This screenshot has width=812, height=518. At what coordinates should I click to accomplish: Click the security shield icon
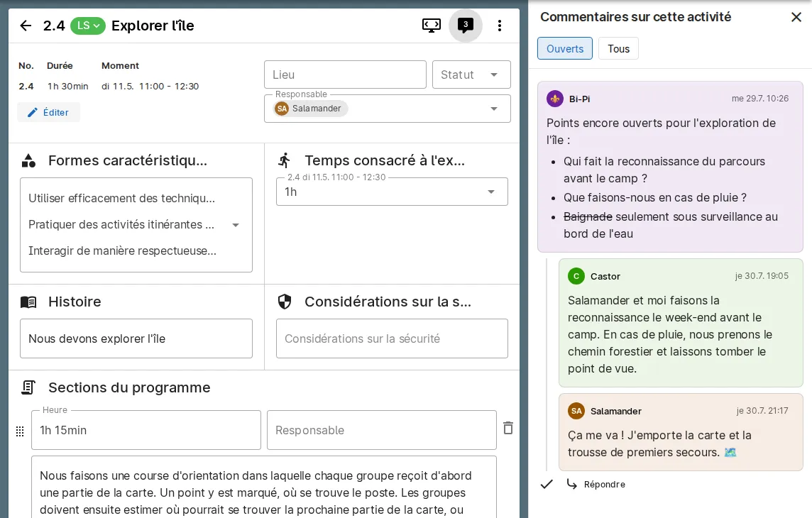[x=285, y=302]
